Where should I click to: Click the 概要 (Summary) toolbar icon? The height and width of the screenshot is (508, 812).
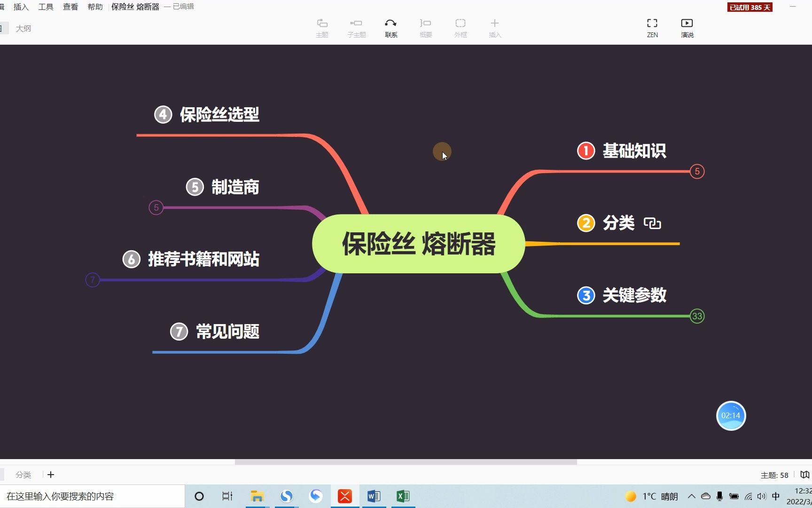(425, 28)
